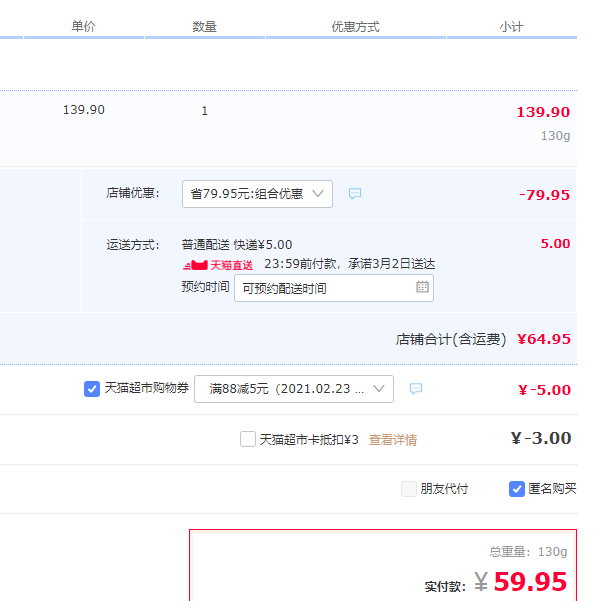Click the 可预约配送时间 input field

pyautogui.click(x=320, y=288)
